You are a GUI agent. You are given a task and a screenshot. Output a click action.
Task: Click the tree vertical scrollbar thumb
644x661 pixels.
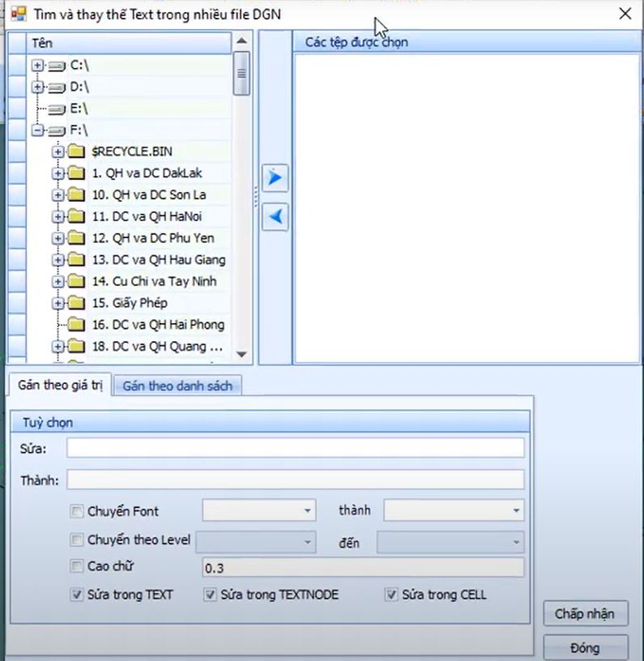tap(241, 74)
